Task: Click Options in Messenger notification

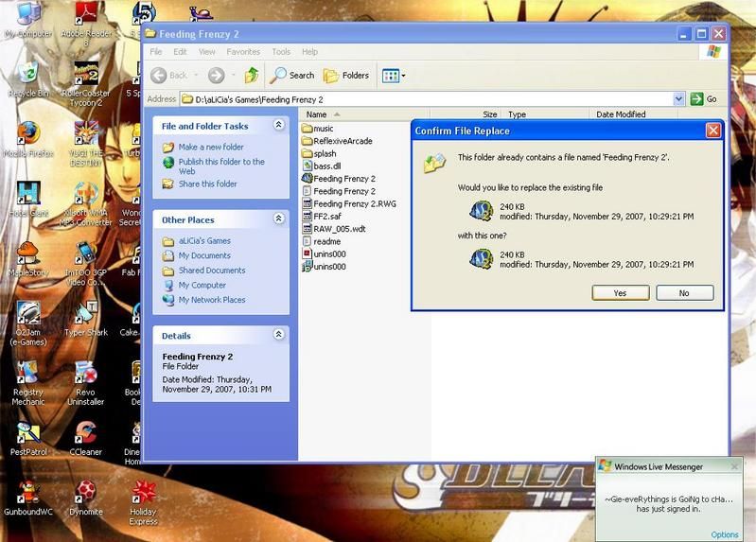Action: [724, 534]
